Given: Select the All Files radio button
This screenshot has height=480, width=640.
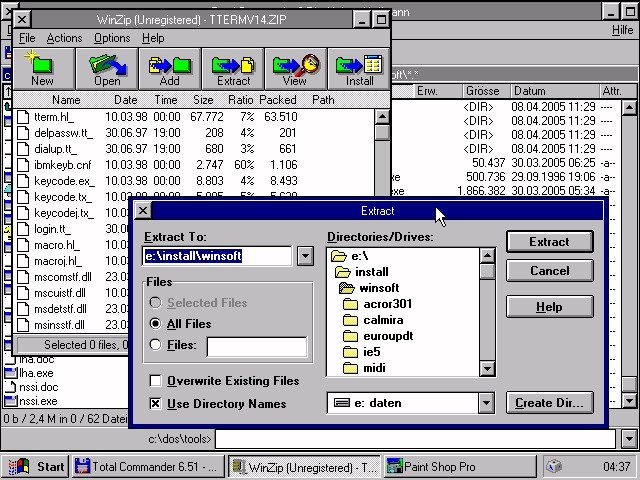Looking at the screenshot, I should [155, 324].
